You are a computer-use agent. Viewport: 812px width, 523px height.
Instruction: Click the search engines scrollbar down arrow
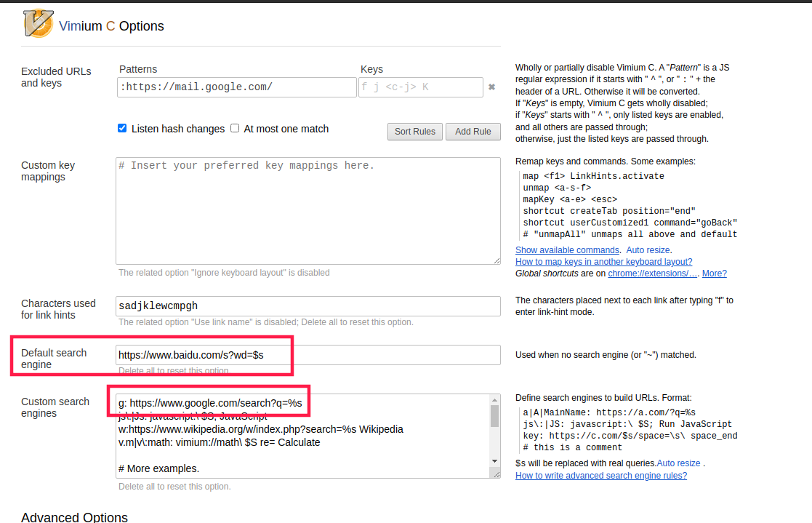tap(495, 461)
